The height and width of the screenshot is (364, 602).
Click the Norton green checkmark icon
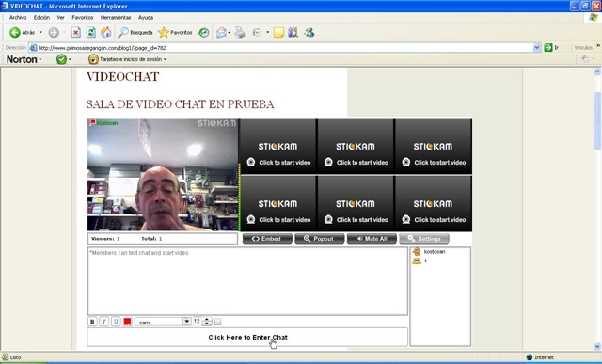pyautogui.click(x=61, y=59)
